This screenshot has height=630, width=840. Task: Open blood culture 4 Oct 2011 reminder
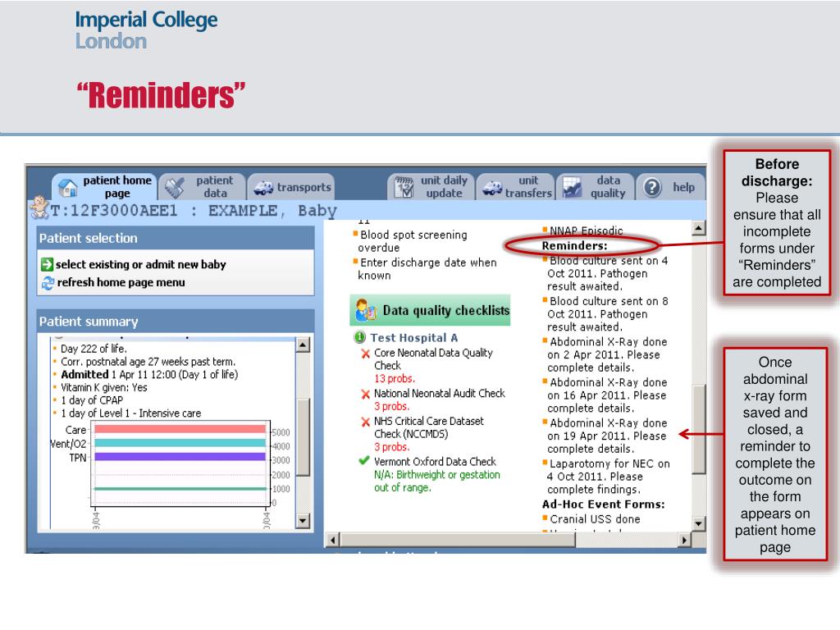(608, 273)
